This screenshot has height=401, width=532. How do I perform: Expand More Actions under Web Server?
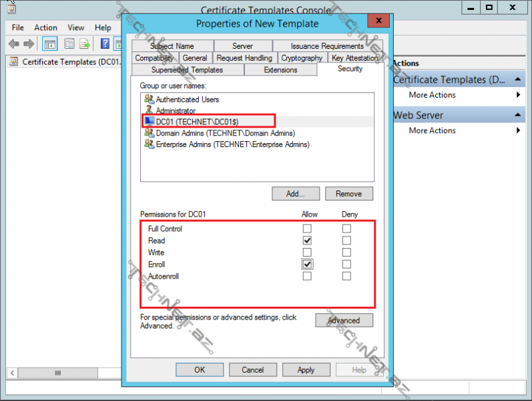(518, 130)
